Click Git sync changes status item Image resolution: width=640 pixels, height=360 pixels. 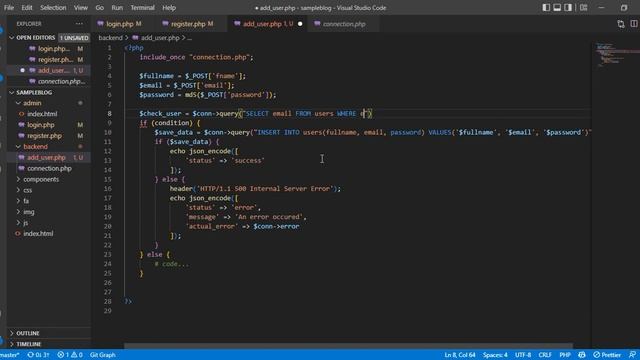(x=38, y=355)
